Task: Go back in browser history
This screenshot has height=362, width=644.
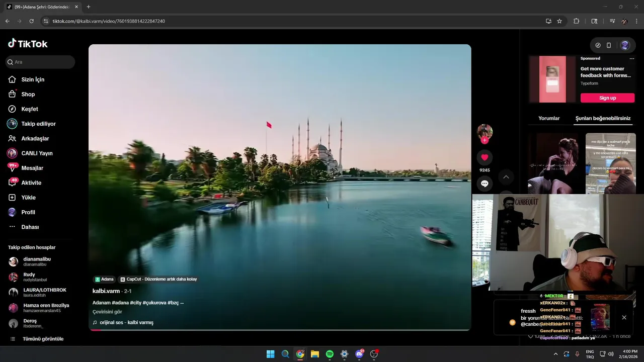Action: (8, 21)
